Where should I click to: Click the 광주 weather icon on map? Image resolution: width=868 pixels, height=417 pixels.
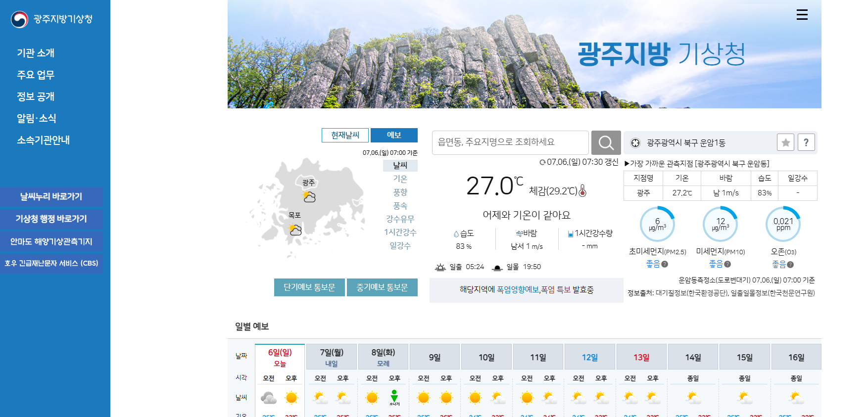click(x=309, y=197)
